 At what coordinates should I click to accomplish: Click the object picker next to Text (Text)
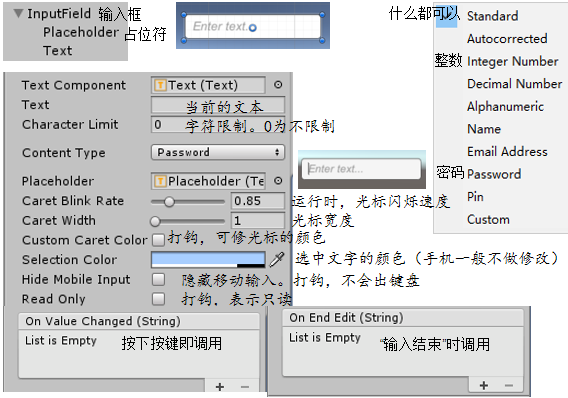tap(278, 85)
